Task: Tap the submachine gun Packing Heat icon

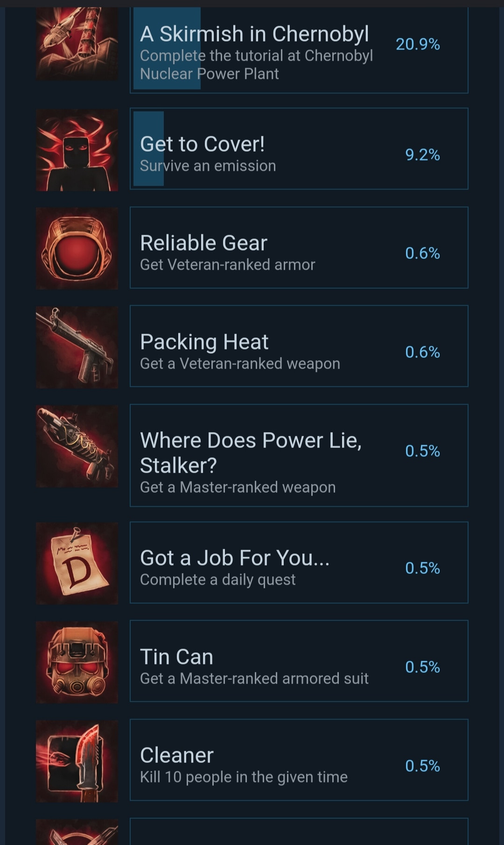Action: coord(77,347)
